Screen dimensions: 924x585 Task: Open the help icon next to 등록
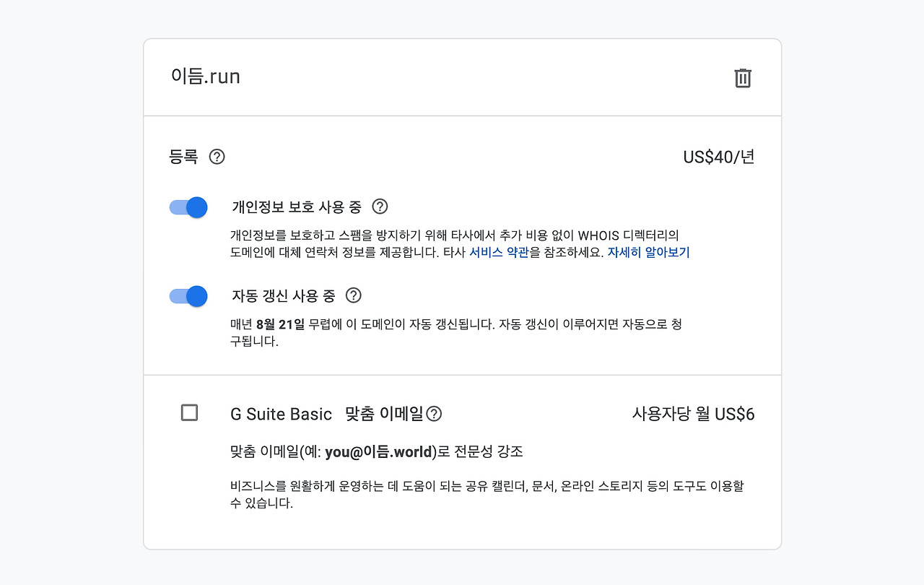[217, 157]
